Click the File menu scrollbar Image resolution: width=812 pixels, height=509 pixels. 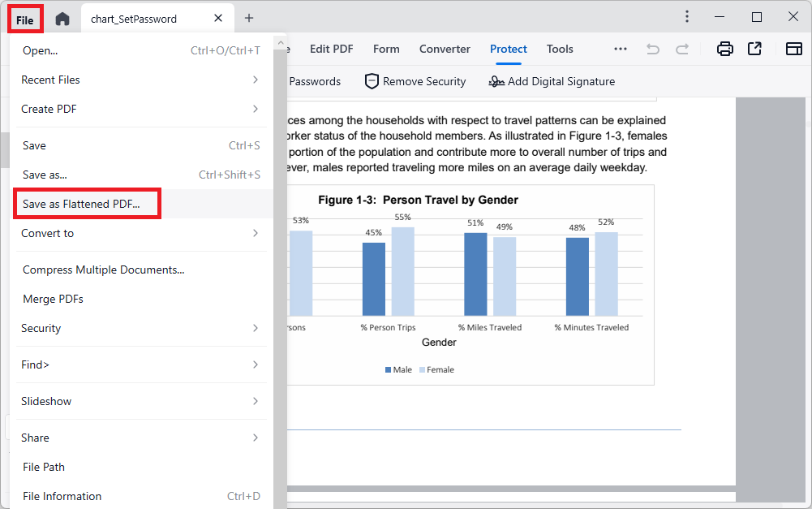tap(280, 244)
